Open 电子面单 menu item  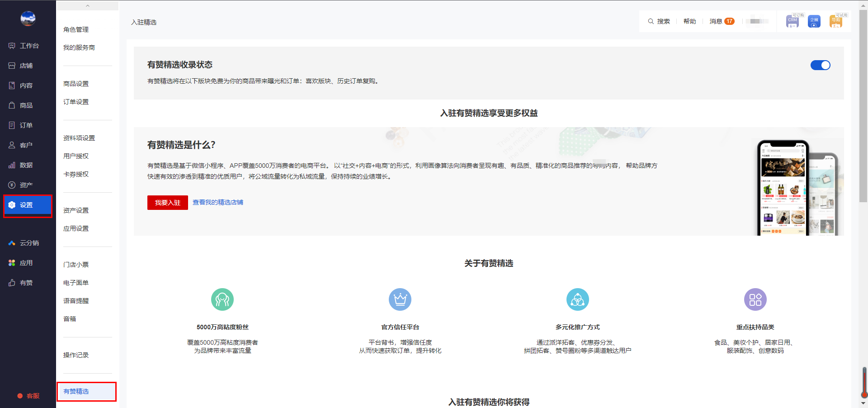(76, 283)
